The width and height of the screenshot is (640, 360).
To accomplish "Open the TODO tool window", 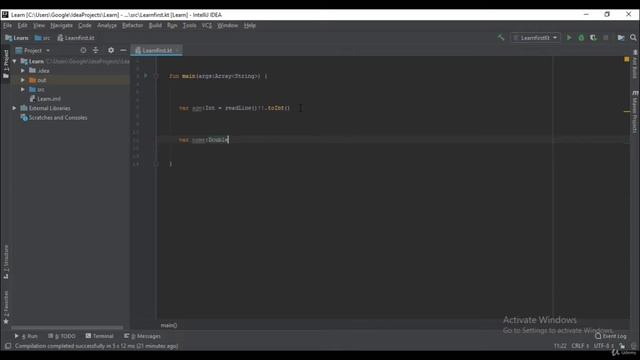I will pos(62,336).
